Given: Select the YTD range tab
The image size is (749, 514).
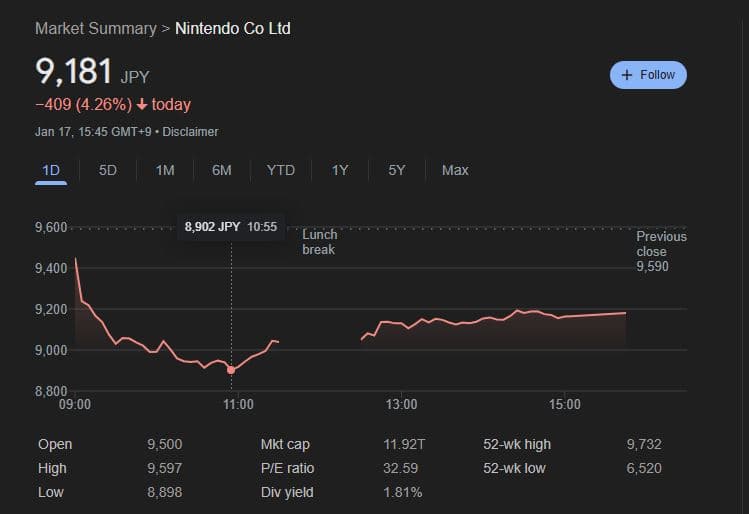Looking at the screenshot, I should pos(281,170).
